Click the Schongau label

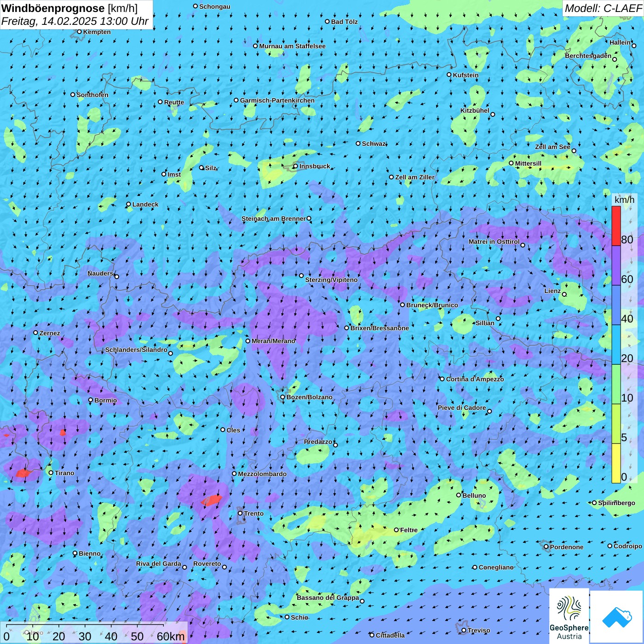(215, 6)
